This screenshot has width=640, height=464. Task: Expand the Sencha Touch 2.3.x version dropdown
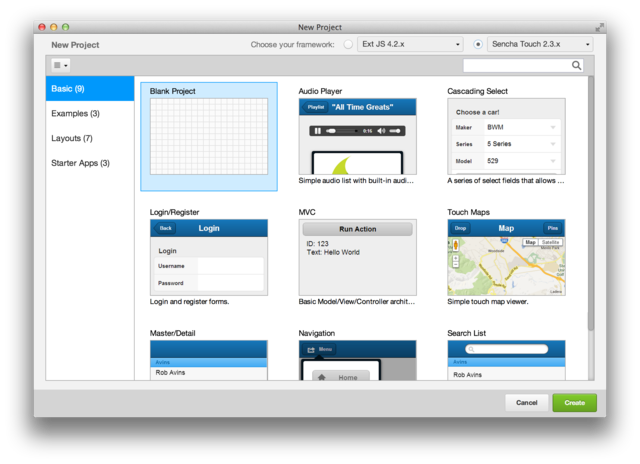pos(540,45)
